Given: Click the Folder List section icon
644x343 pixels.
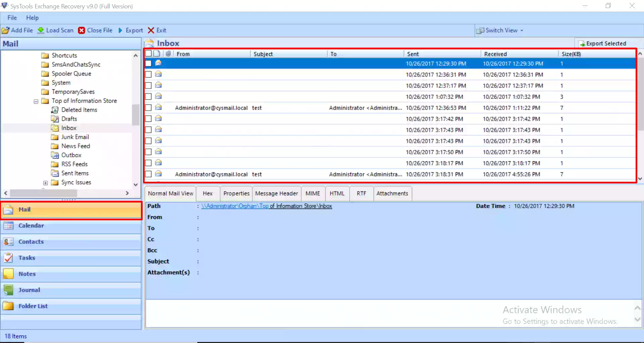Looking at the screenshot, I should (8, 306).
